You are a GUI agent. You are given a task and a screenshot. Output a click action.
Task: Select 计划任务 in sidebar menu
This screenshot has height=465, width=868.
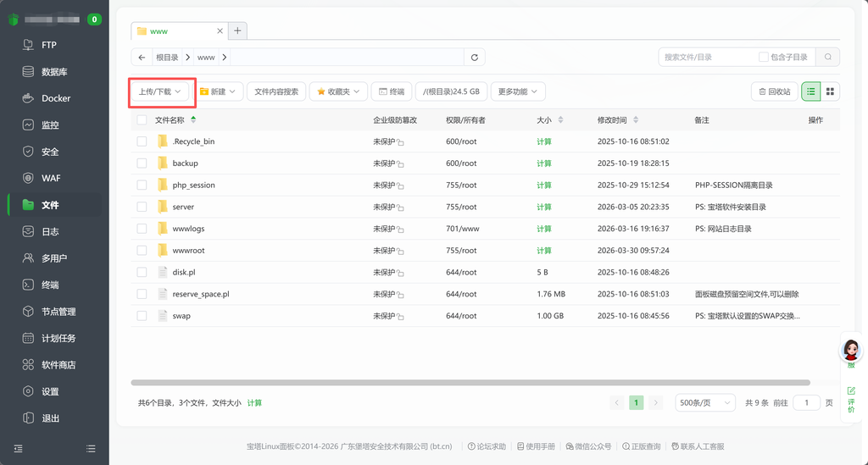pyautogui.click(x=58, y=338)
